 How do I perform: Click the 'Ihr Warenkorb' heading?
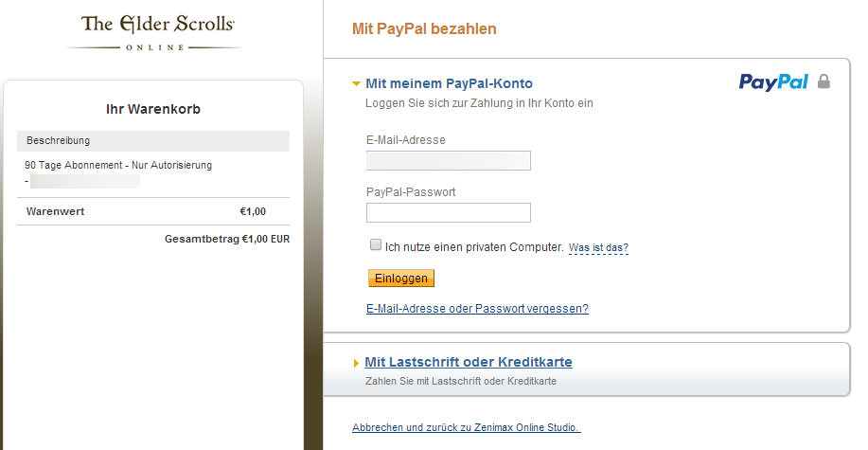click(153, 109)
